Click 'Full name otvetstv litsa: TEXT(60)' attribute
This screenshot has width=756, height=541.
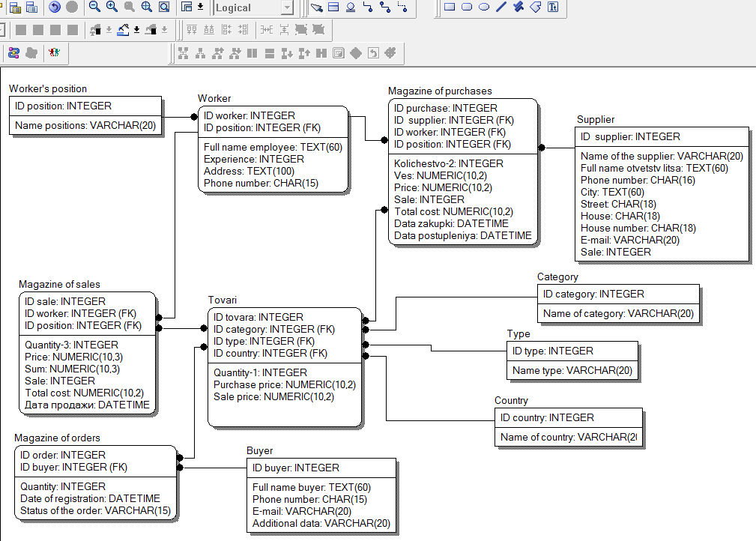(x=654, y=169)
